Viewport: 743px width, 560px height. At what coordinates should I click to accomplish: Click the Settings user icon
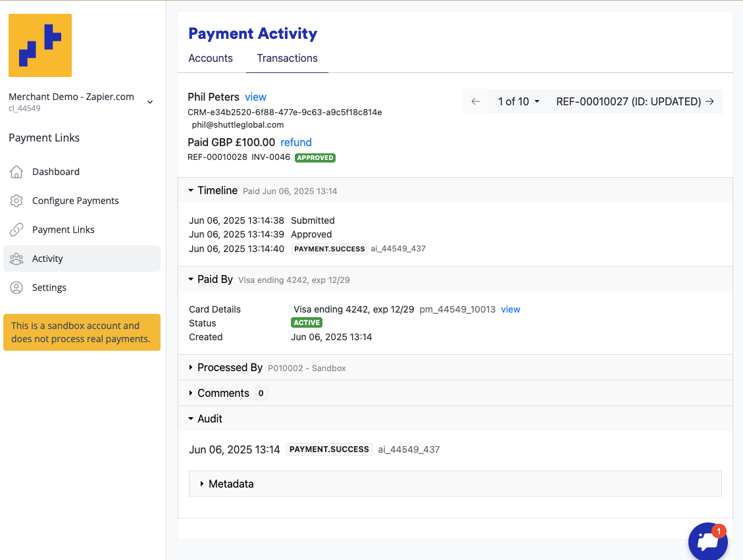pyautogui.click(x=16, y=288)
